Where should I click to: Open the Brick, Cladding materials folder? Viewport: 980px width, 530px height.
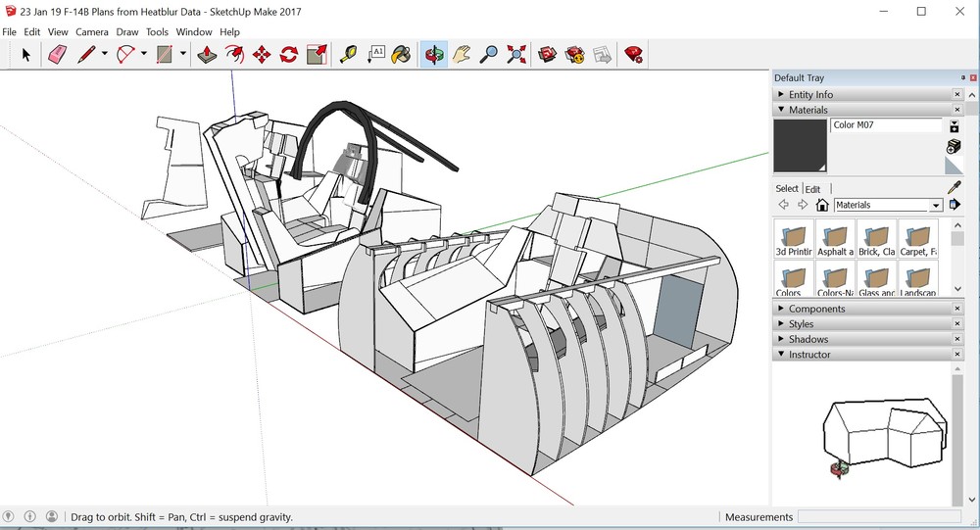click(875, 238)
